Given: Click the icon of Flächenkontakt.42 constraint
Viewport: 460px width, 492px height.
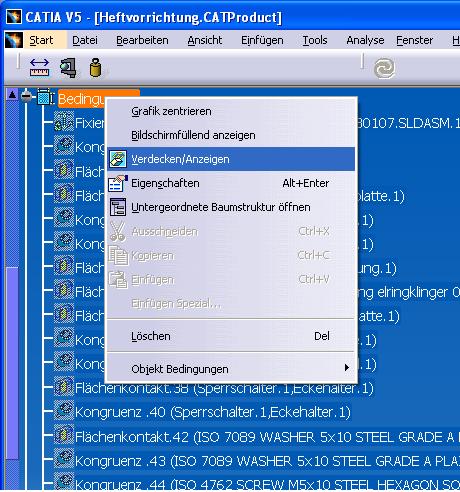Looking at the screenshot, I should point(63,435).
